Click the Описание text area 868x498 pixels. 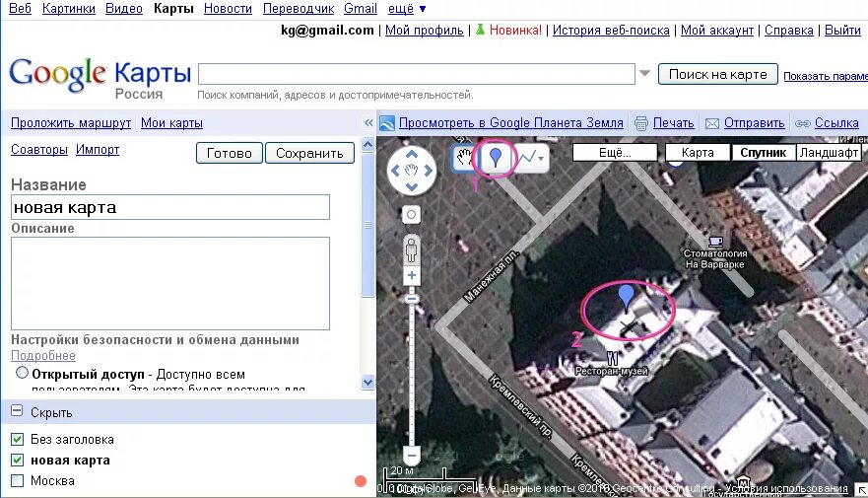(x=170, y=284)
